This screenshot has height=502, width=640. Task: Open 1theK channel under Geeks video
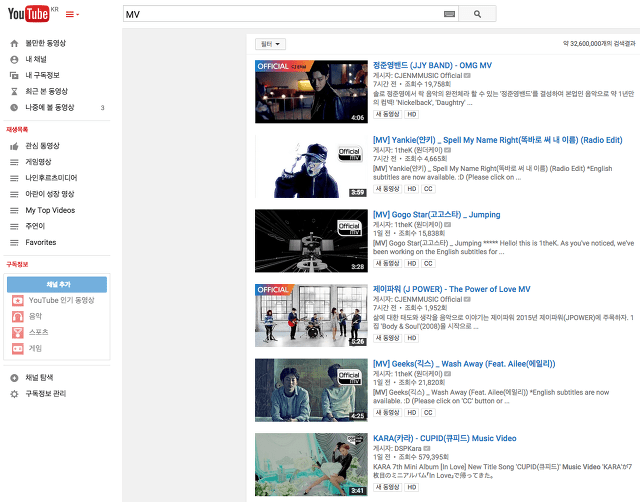(x=418, y=374)
